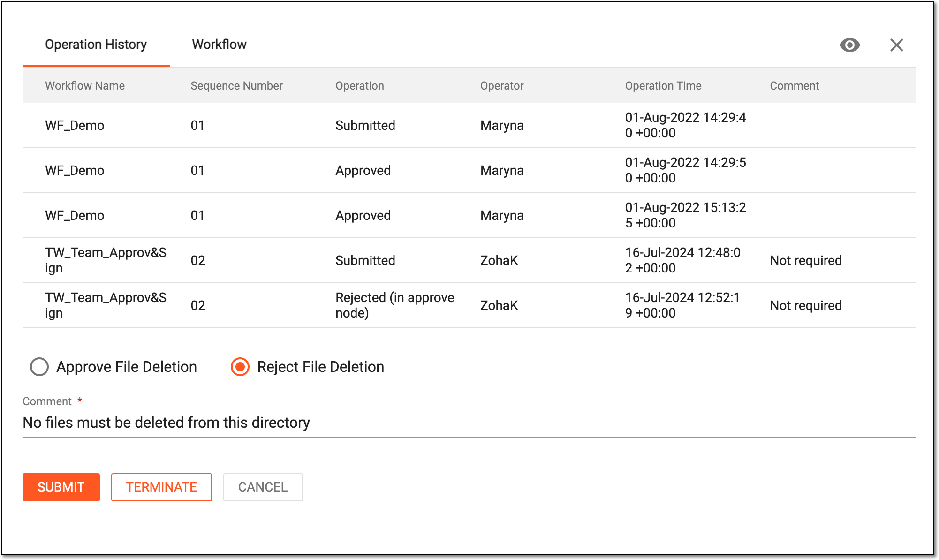Click the eye preview icon
The image size is (939, 560).
tap(849, 45)
